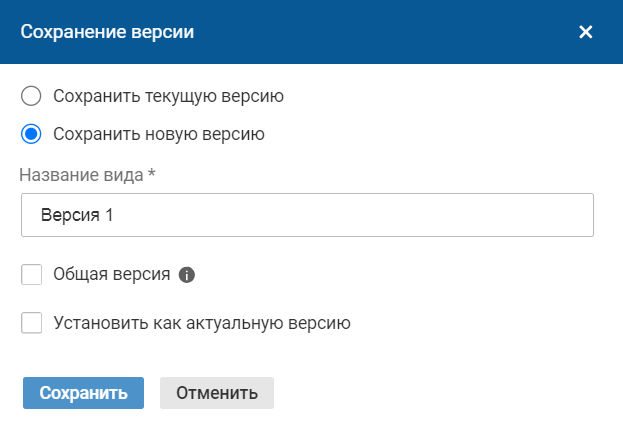Click the Установить как актуальную версию label

pos(200,323)
